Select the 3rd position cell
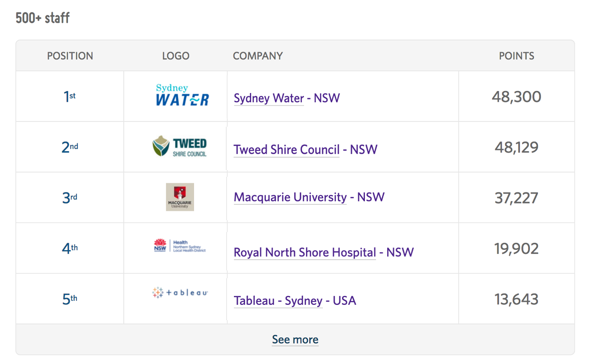The image size is (589, 364). 70,198
